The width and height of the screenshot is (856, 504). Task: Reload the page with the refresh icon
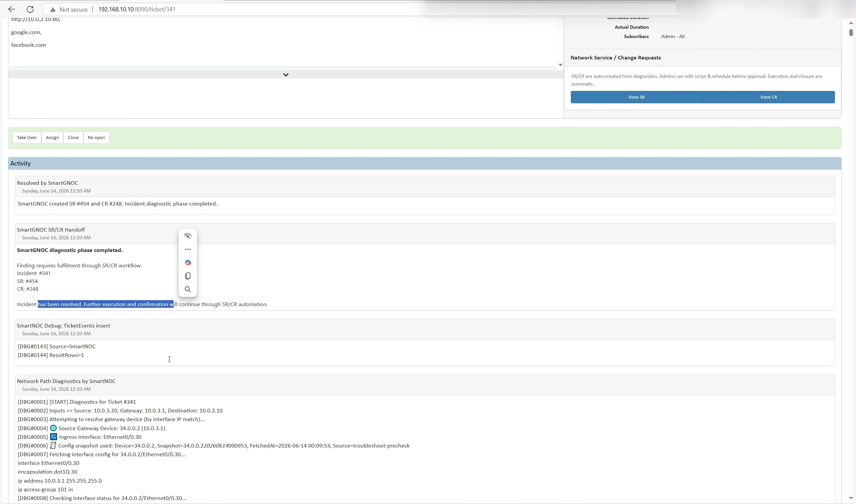(x=30, y=9)
